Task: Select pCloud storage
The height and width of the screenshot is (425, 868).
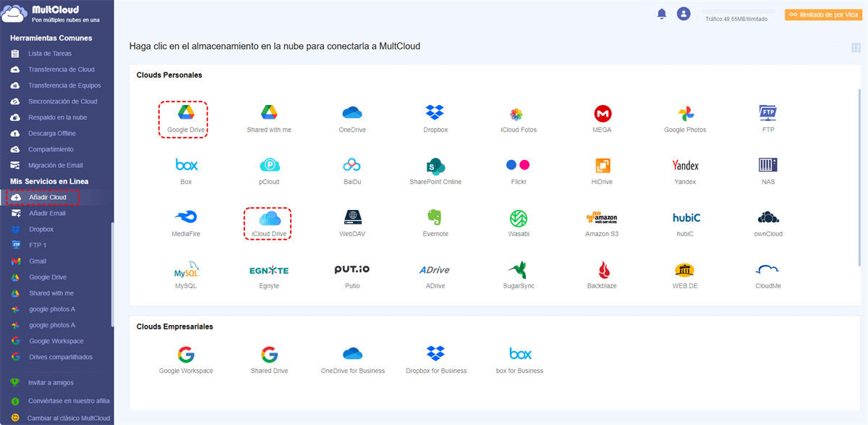Action: (x=269, y=172)
